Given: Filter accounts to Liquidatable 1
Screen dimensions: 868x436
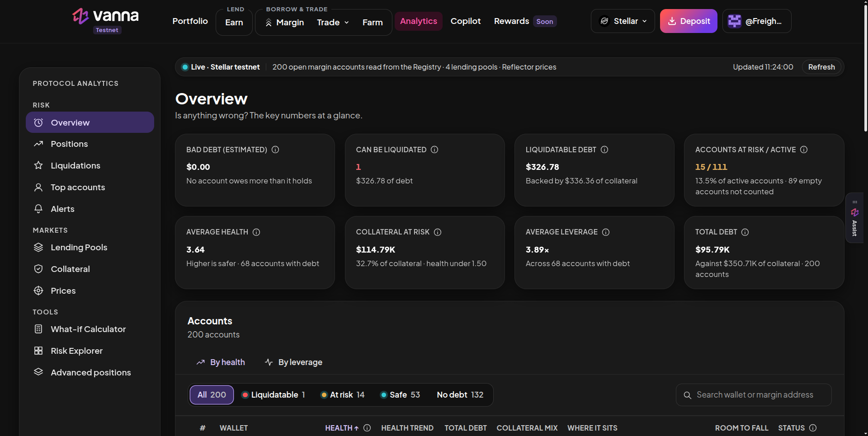Looking at the screenshot, I should [274, 395].
